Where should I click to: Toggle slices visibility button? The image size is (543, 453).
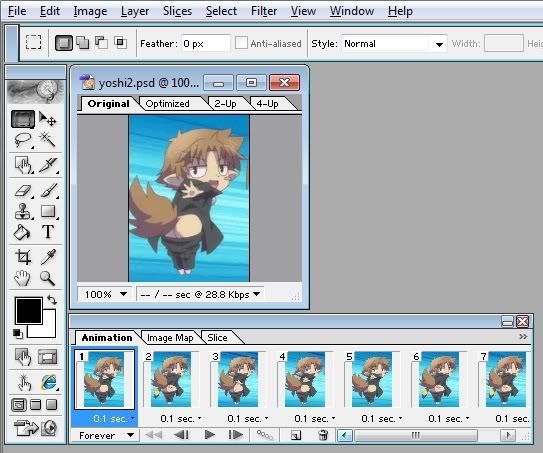(47, 357)
